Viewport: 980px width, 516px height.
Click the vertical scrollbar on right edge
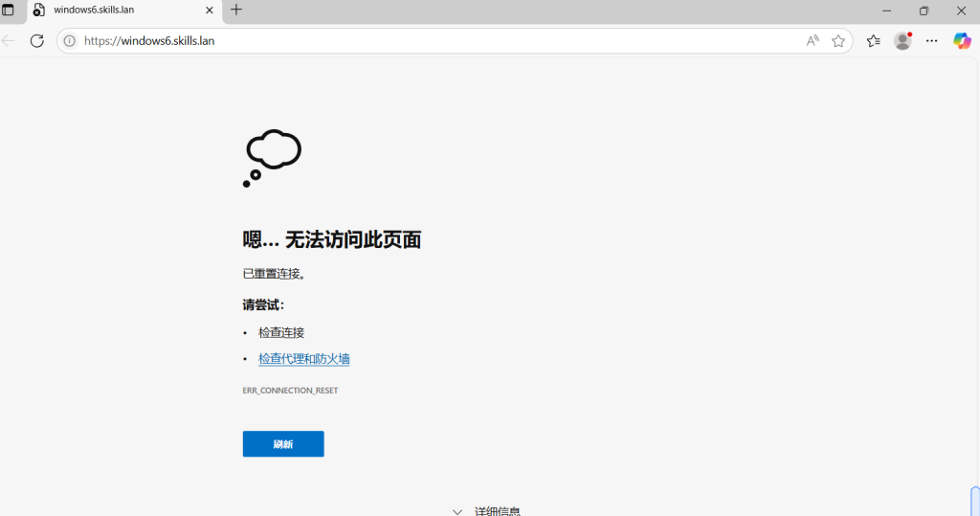(975, 287)
